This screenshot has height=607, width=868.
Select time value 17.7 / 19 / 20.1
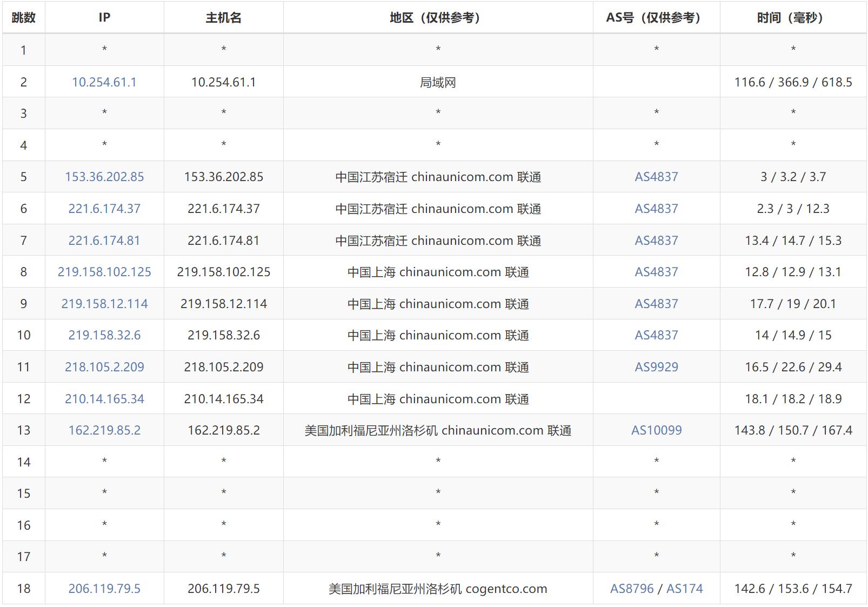point(793,304)
